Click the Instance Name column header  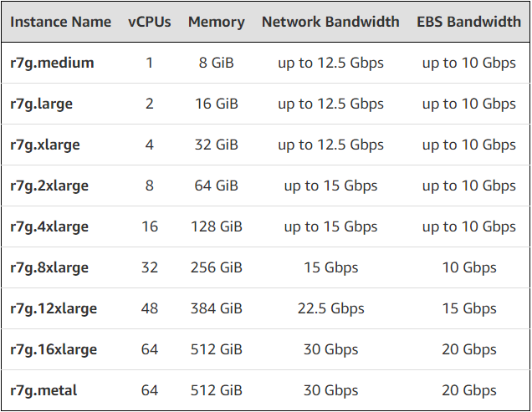[x=60, y=22]
